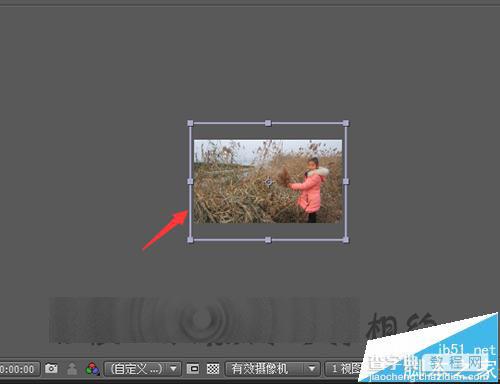Click the take snapshot camera icon
500x384 pixels.
point(51,368)
